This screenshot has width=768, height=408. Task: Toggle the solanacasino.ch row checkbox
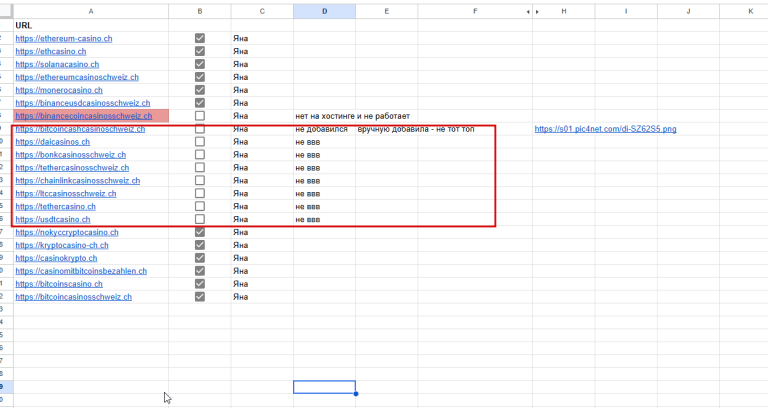200,64
